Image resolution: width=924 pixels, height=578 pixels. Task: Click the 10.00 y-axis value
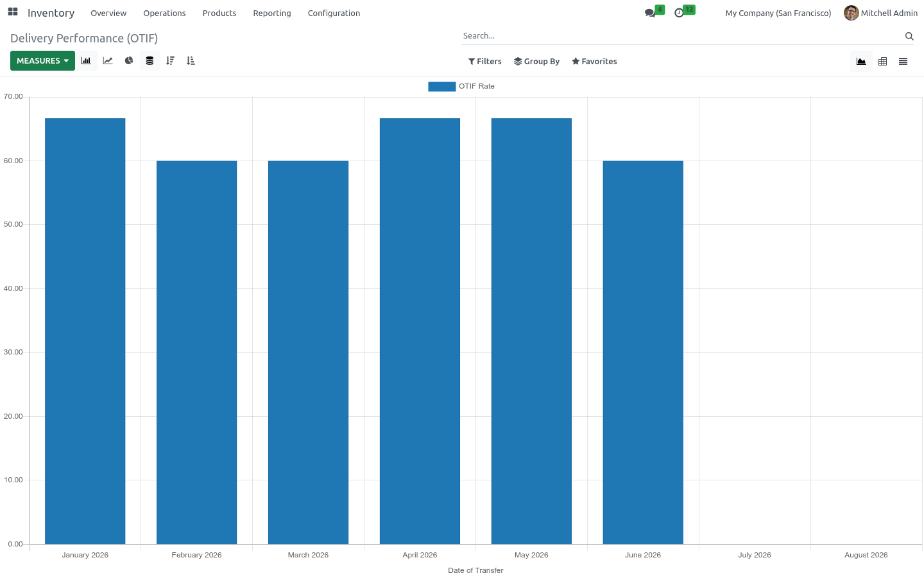pos(13,480)
